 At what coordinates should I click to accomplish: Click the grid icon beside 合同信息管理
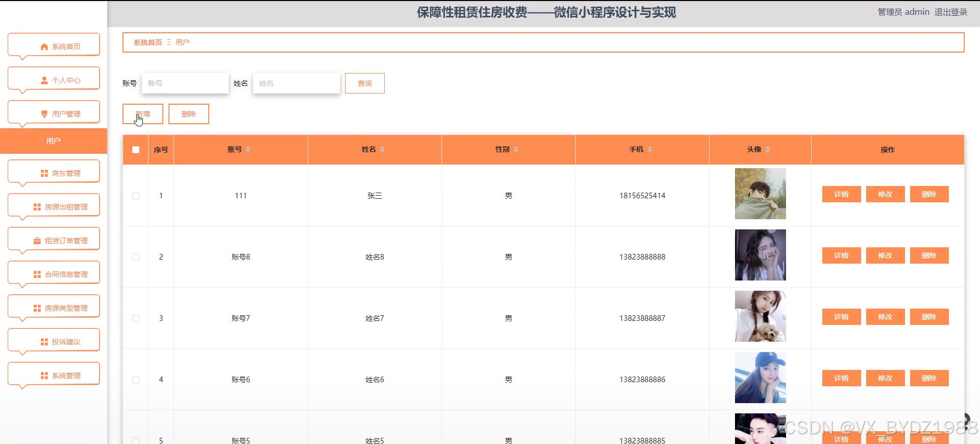point(37,274)
